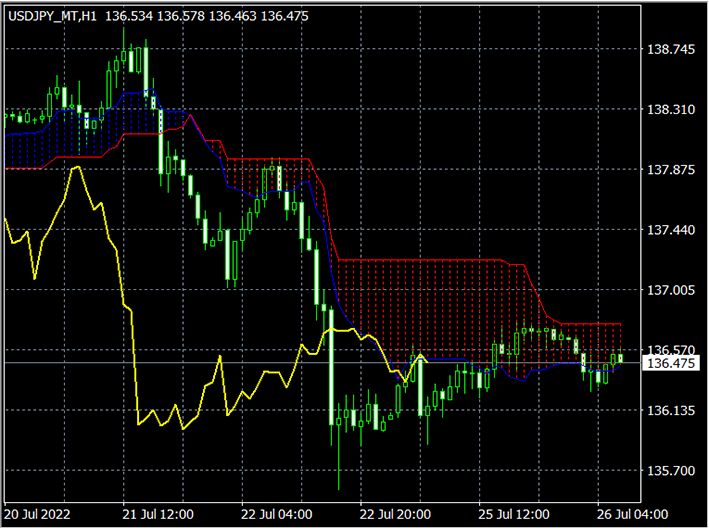Click the 22 Jul 20:00 time label
Screen dimensions: 709x528
tap(395, 514)
